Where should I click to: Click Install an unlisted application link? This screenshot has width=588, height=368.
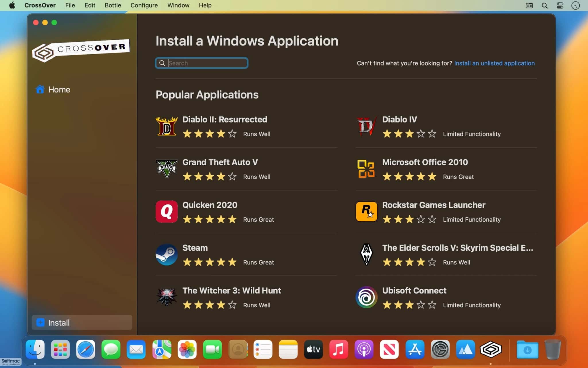[x=494, y=63]
